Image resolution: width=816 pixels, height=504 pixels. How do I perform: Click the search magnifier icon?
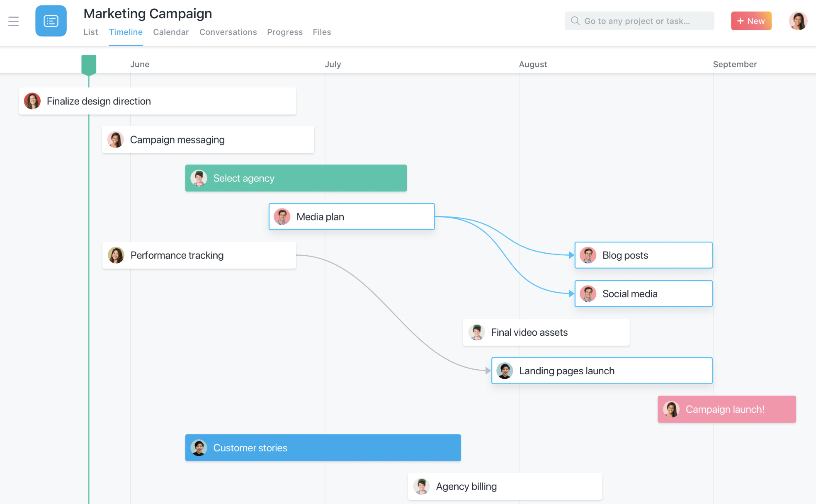[x=575, y=21]
